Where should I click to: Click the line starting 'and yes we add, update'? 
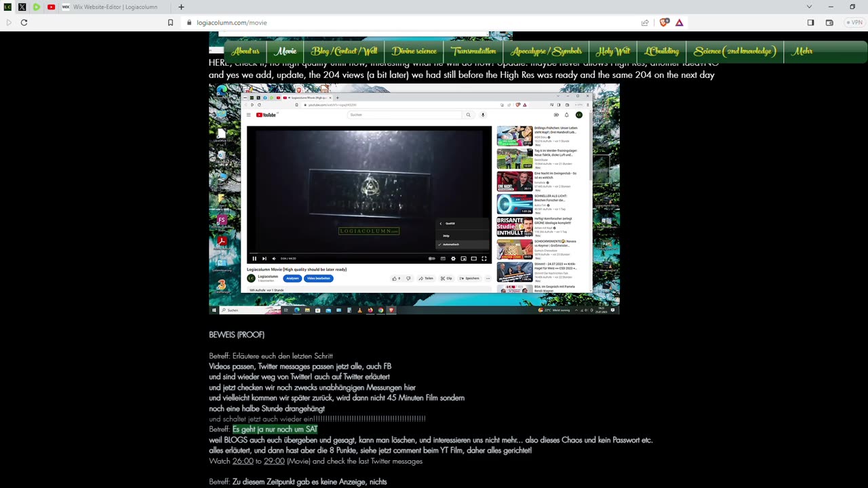click(x=462, y=75)
